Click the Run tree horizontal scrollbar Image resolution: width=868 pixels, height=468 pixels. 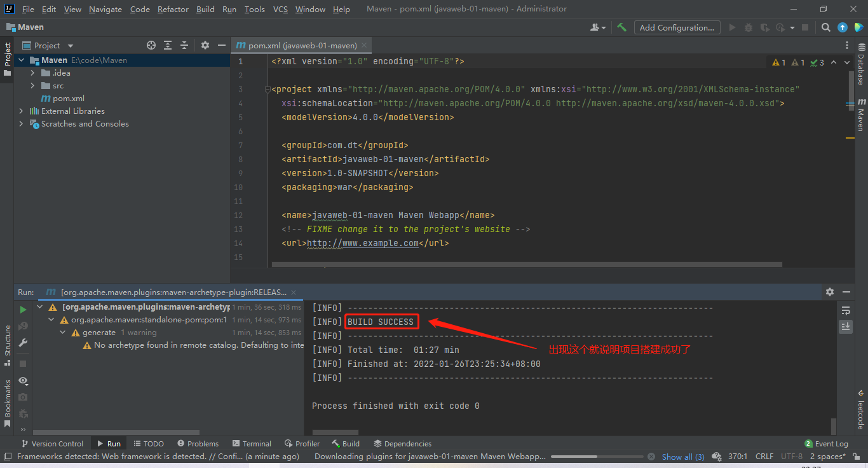[x=116, y=432]
